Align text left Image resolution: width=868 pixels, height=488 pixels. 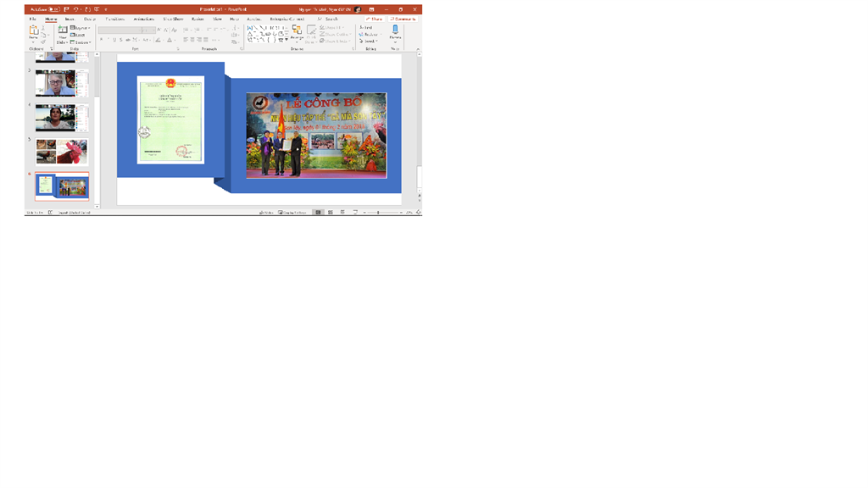tap(186, 40)
